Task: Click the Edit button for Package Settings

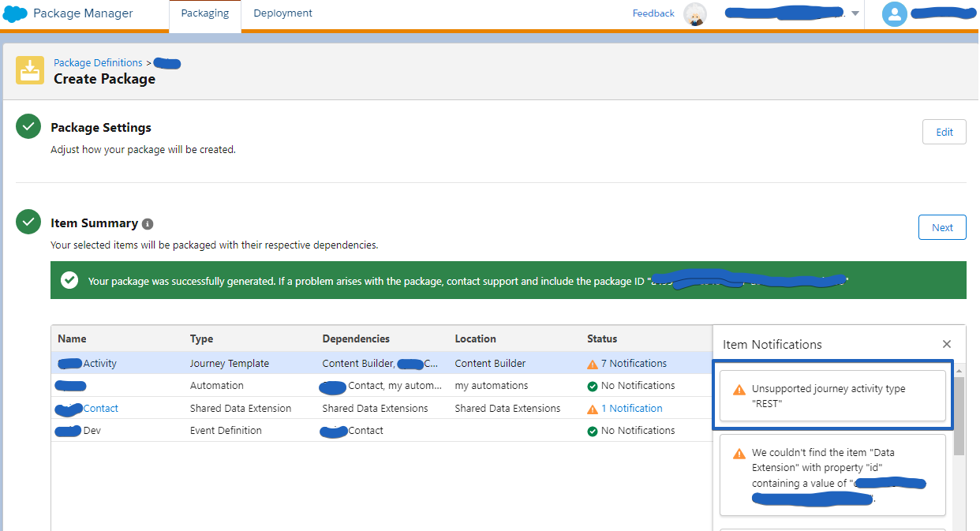Action: pos(944,132)
